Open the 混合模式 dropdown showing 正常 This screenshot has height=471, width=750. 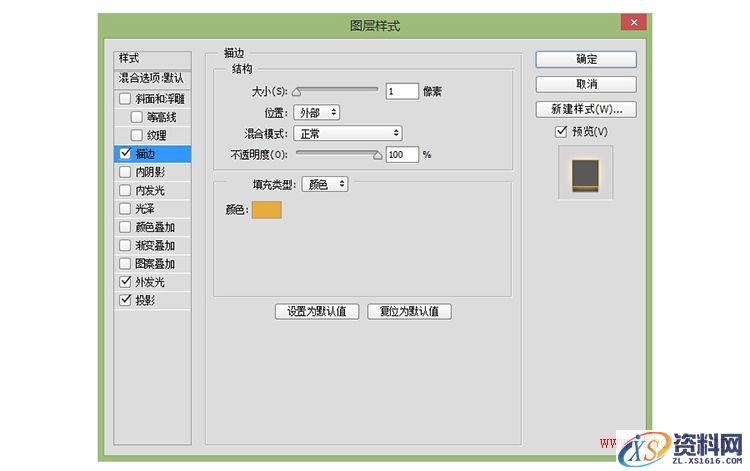(x=348, y=133)
